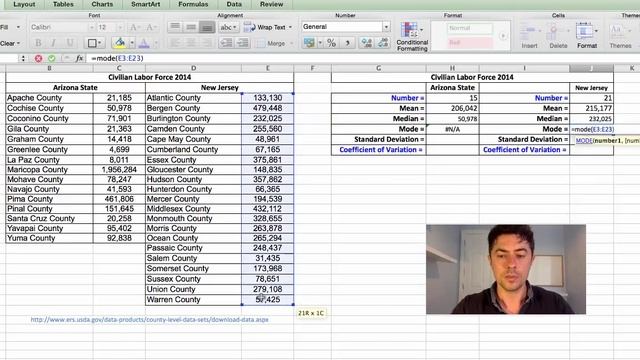The height and width of the screenshot is (360, 640).
Task: Decrease decimal places
Action: point(383,42)
